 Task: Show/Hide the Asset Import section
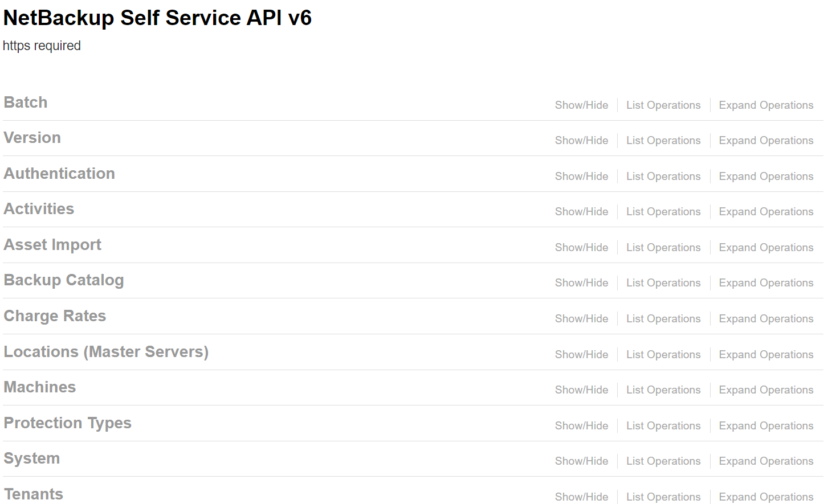[x=581, y=248]
